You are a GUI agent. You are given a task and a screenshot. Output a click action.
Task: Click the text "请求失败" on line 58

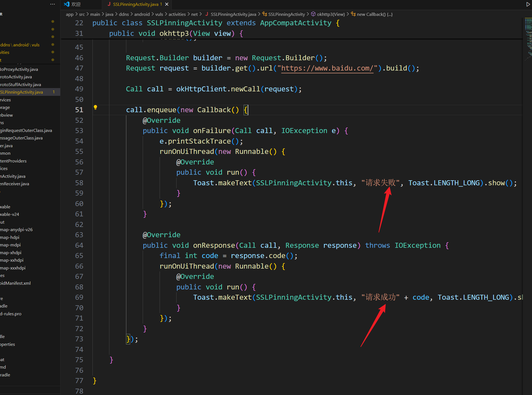380,183
